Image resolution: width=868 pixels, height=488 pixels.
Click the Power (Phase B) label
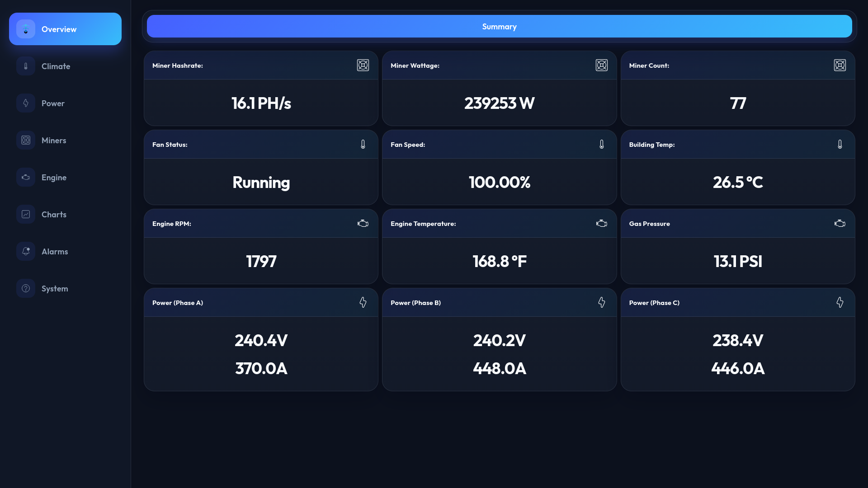[x=415, y=303]
